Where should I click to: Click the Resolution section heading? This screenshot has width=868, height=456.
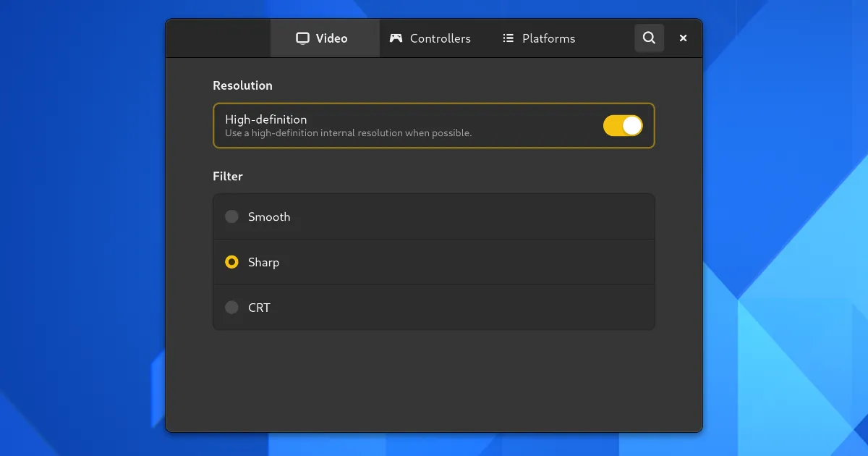(x=242, y=85)
